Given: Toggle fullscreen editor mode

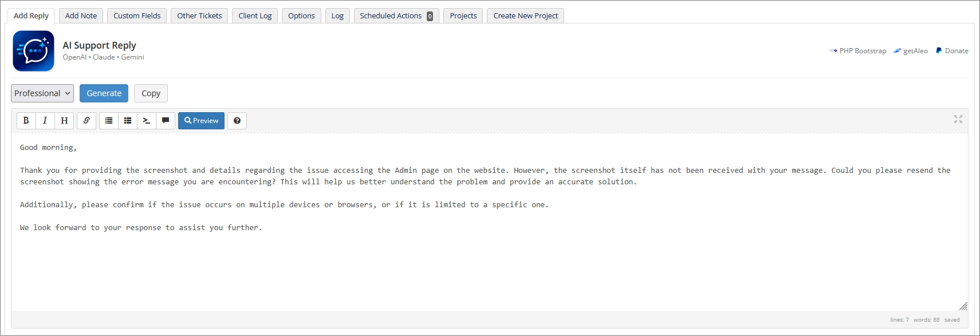Looking at the screenshot, I should 958,119.
